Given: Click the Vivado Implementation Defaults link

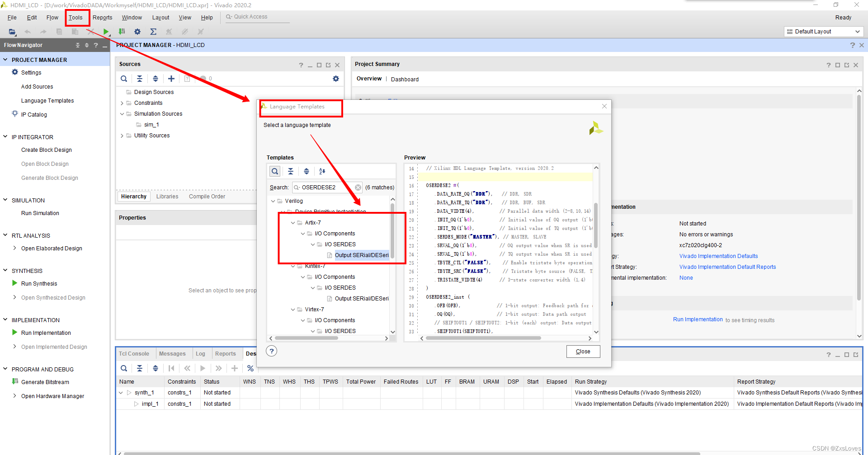Looking at the screenshot, I should (x=718, y=256).
